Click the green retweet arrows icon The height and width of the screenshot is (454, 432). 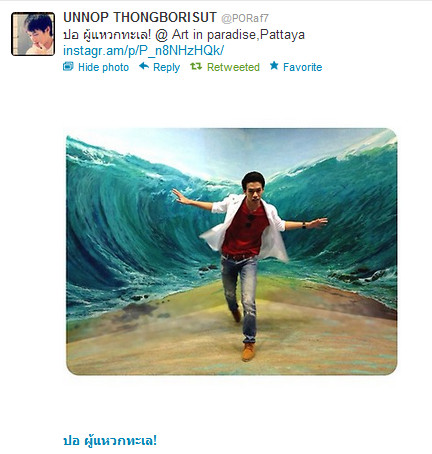(196, 66)
